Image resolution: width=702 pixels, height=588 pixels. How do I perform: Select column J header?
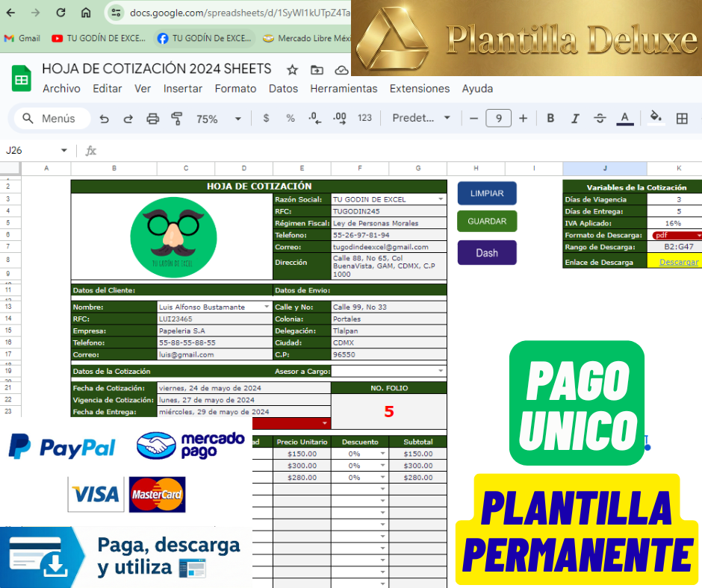point(605,168)
